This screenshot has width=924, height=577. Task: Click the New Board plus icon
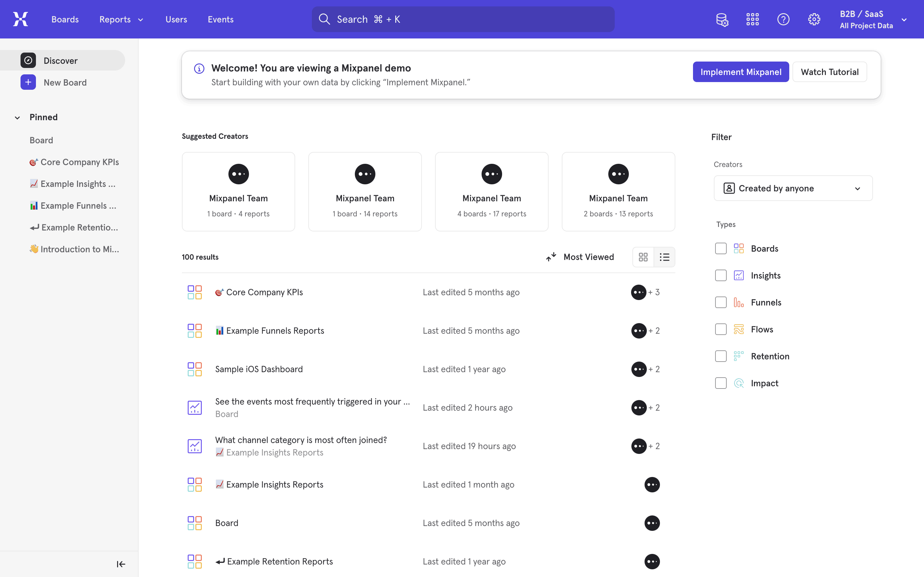pyautogui.click(x=28, y=82)
